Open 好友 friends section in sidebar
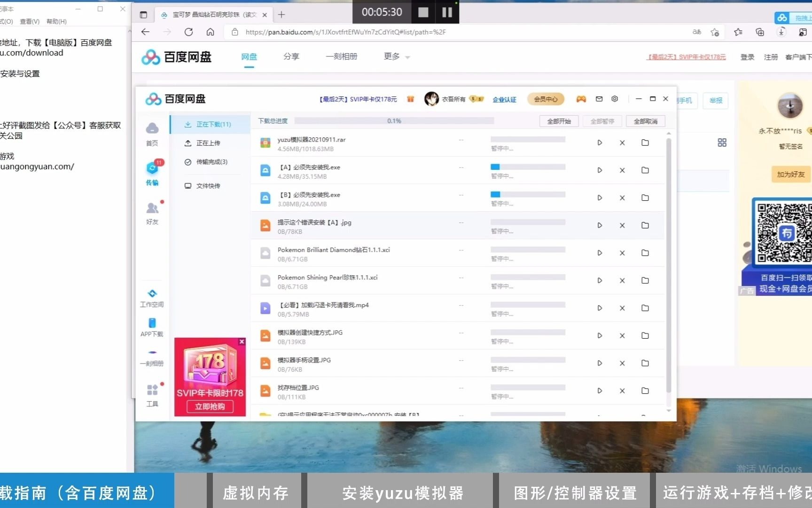Viewport: 812px width, 508px height. pos(152,213)
